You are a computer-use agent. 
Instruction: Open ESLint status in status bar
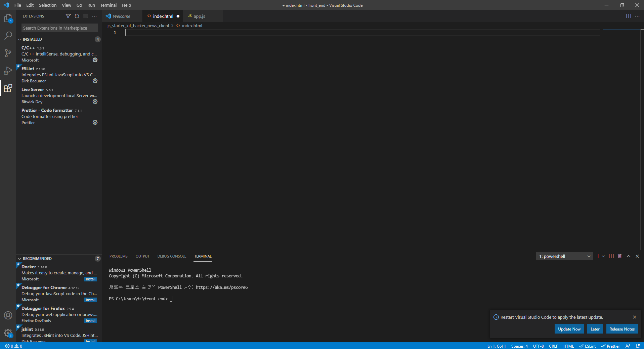[x=587, y=346]
